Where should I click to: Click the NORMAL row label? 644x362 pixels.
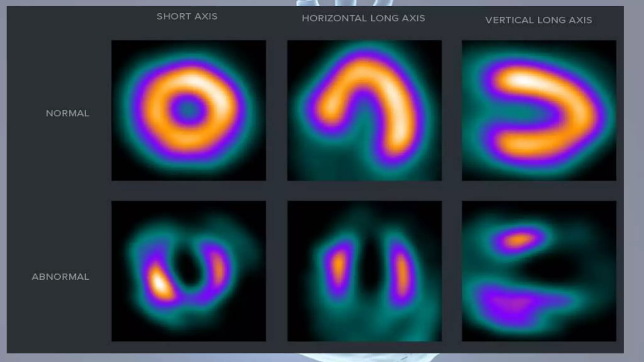[x=68, y=113]
